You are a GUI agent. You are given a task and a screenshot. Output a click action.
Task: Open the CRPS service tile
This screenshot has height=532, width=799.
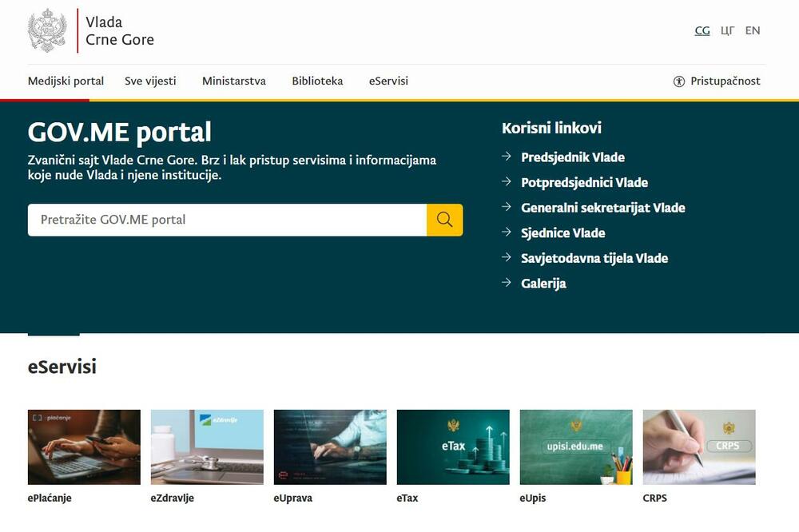tap(698, 446)
